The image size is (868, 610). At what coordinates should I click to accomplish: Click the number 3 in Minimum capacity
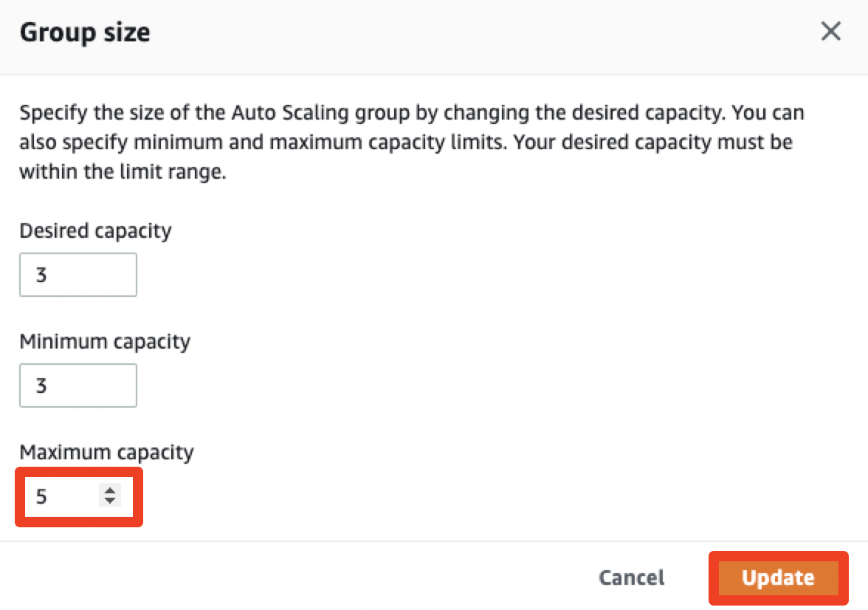(41, 385)
